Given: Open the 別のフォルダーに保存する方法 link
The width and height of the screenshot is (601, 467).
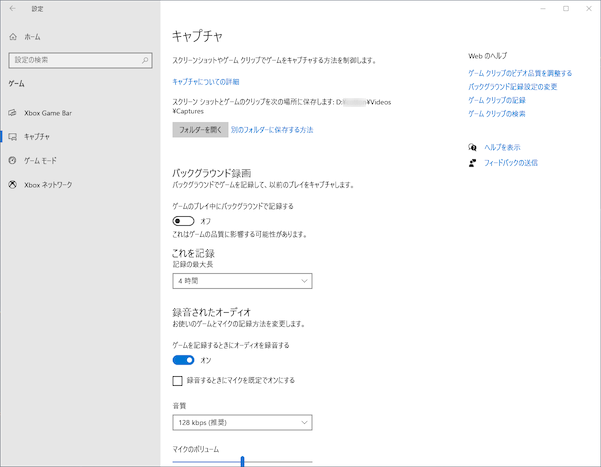Looking at the screenshot, I should click(x=272, y=130).
